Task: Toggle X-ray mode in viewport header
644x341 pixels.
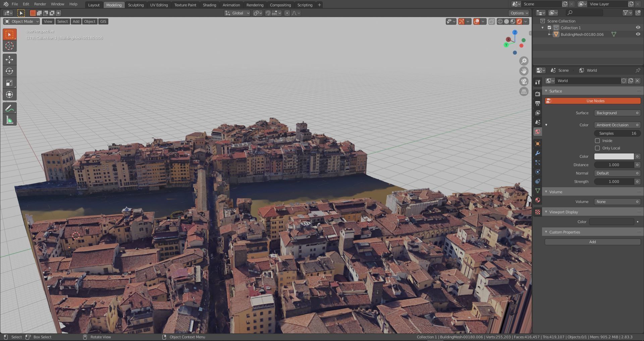Action: pos(491,21)
